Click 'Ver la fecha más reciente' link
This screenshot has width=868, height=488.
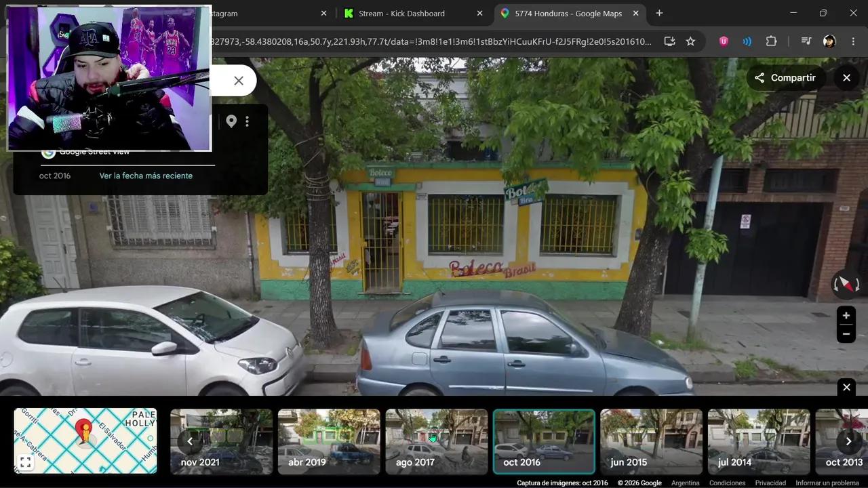[146, 176]
